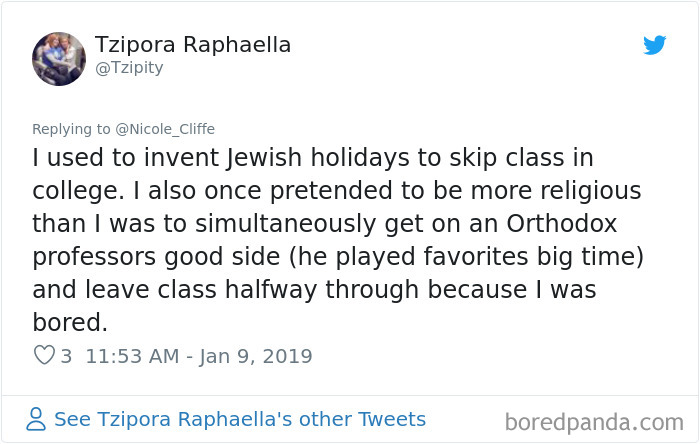See Tzipora Raphaella's other Tweets

239,419
